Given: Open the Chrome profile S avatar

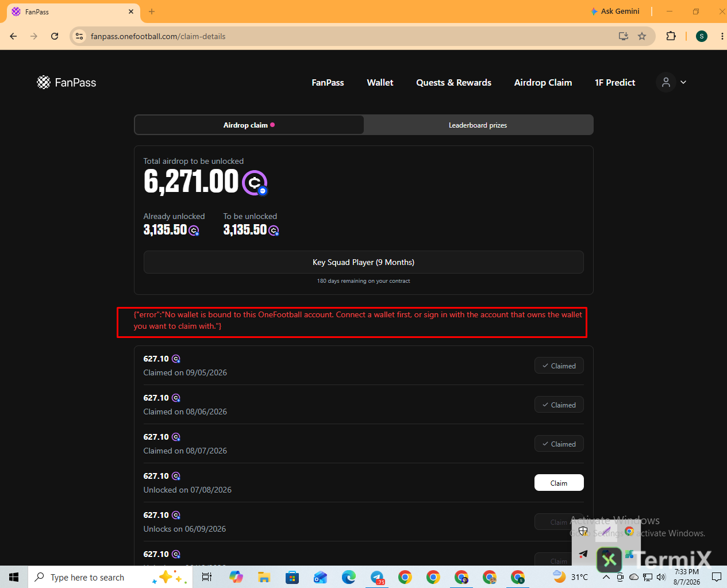Looking at the screenshot, I should (x=701, y=36).
